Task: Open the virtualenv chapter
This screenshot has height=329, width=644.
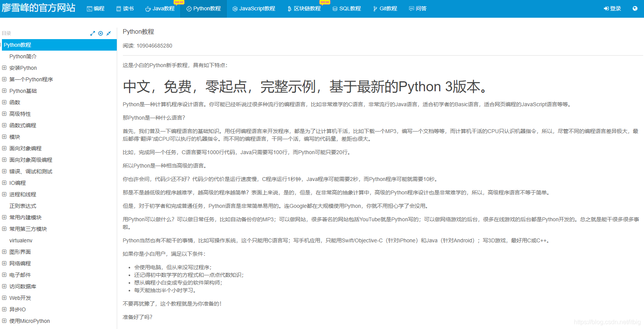Action: point(21,240)
